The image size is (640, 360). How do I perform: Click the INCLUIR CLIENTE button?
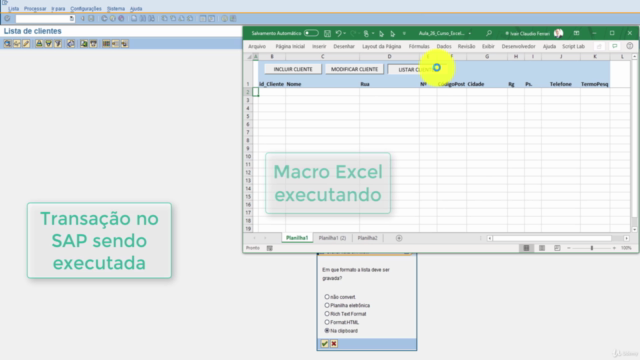pos(293,69)
